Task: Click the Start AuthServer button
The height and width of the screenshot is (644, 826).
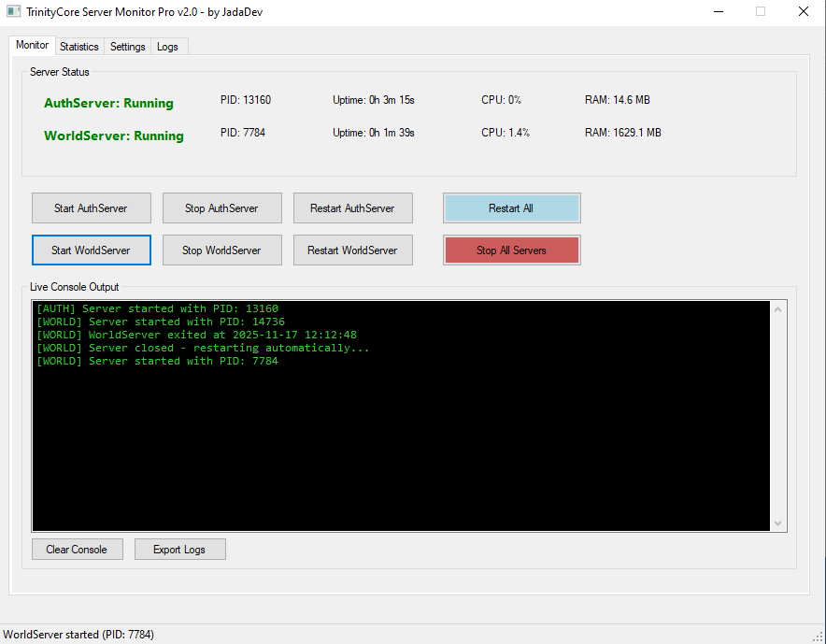Action: point(91,208)
